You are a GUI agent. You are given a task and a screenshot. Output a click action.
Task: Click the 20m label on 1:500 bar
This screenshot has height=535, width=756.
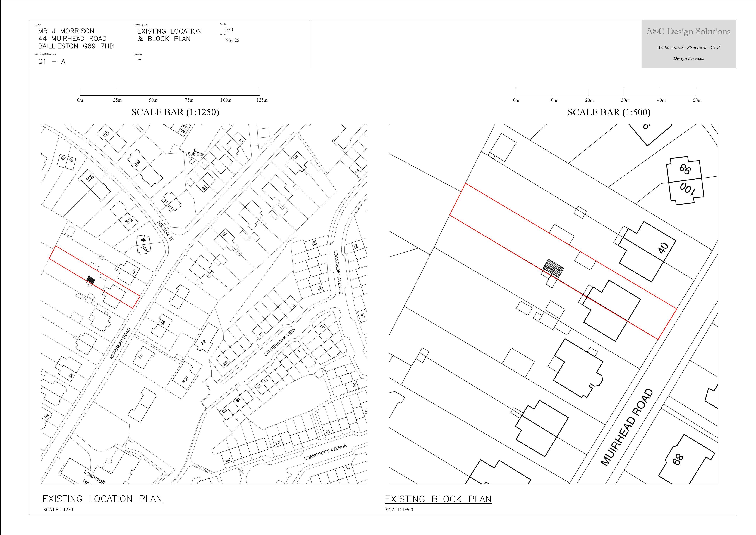pyautogui.click(x=589, y=100)
